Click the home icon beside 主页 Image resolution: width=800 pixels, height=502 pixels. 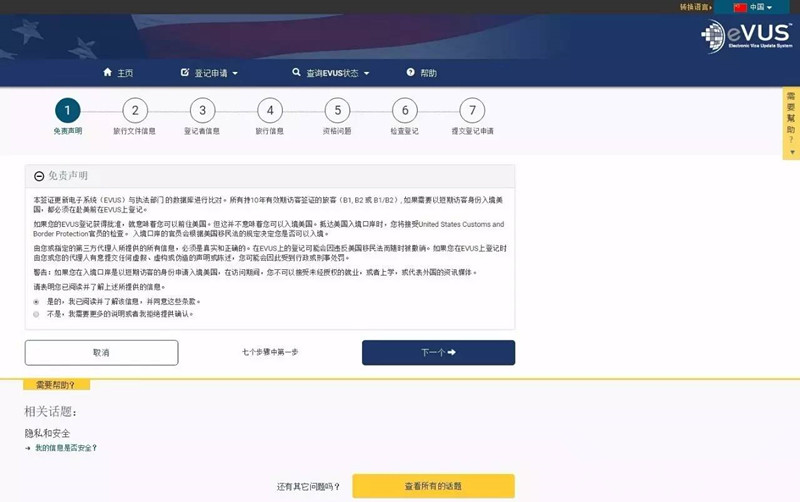point(107,72)
